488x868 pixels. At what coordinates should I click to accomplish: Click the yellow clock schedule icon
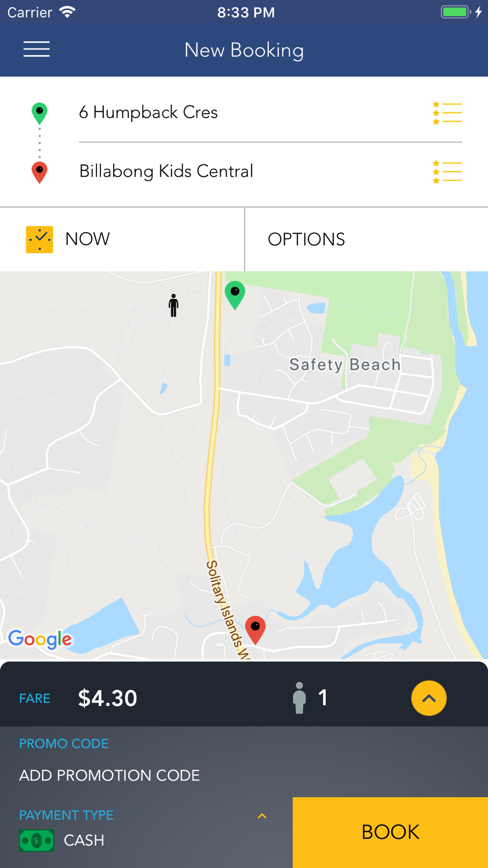click(x=40, y=239)
